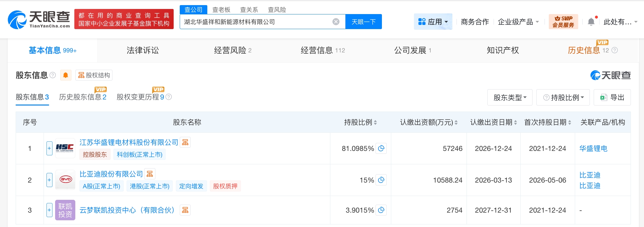The width and height of the screenshot is (644, 227).
Task: Switch to 经营信息 112 tab
Action: tap(323, 50)
